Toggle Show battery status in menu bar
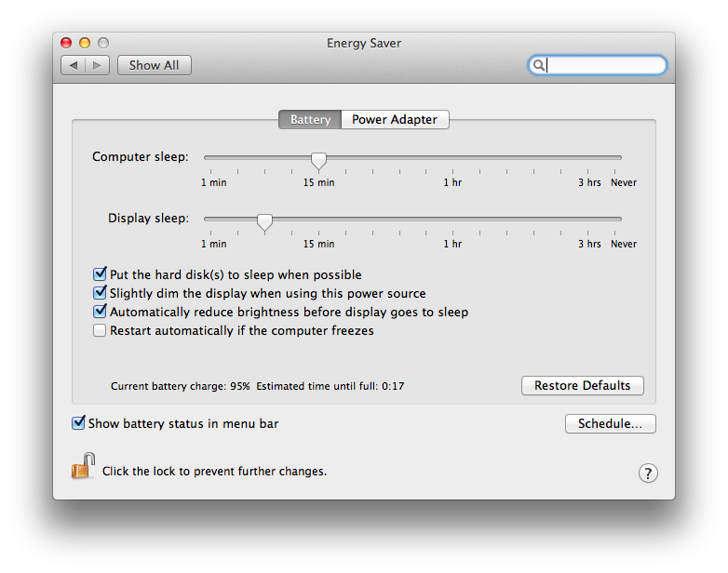 click(x=78, y=422)
